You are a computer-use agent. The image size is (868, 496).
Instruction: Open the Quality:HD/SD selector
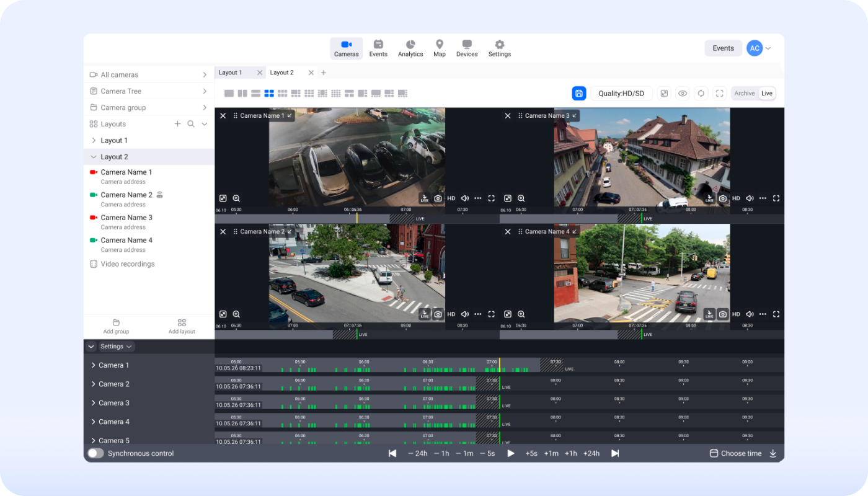coord(621,94)
